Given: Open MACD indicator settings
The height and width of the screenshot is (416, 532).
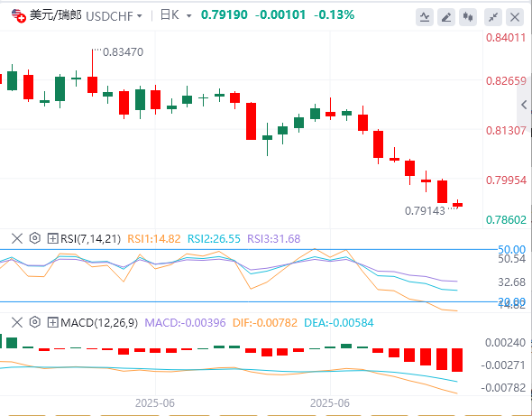Looking at the screenshot, I should point(35,322).
